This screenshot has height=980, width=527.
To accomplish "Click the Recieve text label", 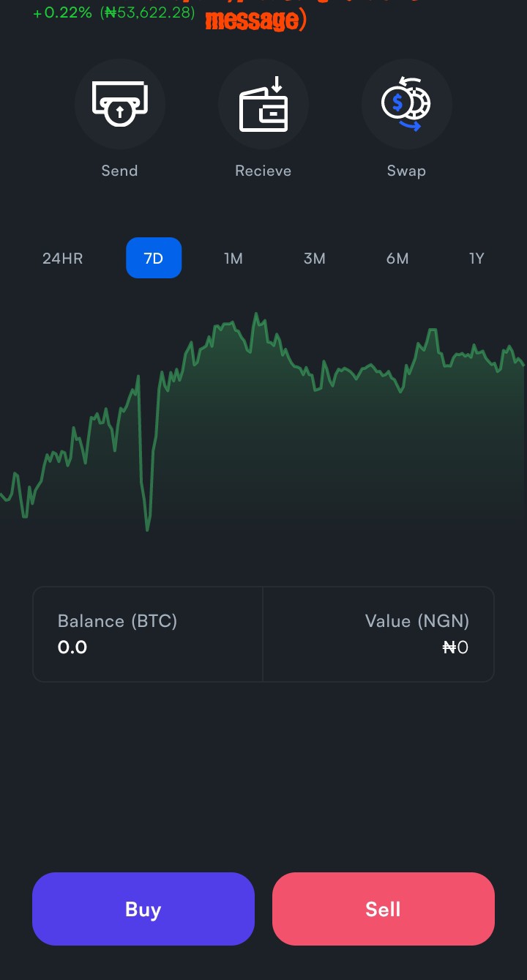I will [x=263, y=171].
